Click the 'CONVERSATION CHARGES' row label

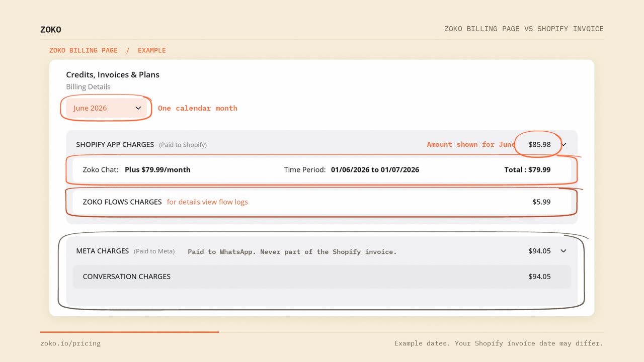tap(127, 277)
